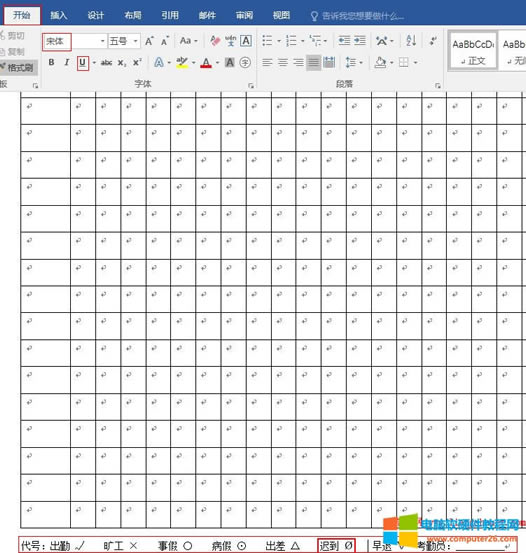Image resolution: width=526 pixels, height=553 pixels.
Task: Center the text
Action: 283,63
